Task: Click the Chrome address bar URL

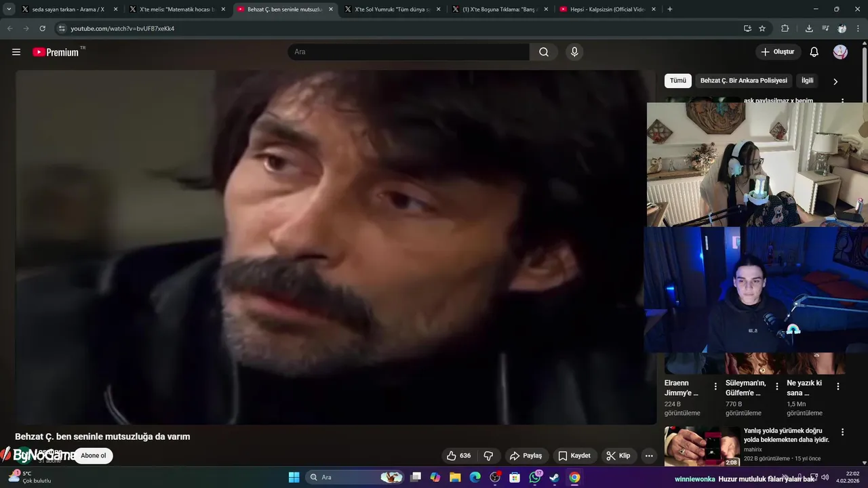Action: pos(122,28)
